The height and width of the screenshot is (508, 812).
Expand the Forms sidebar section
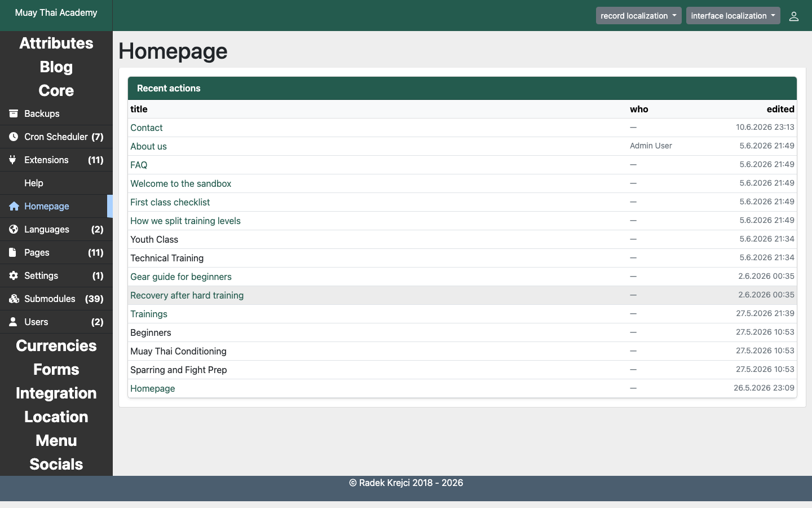56,369
